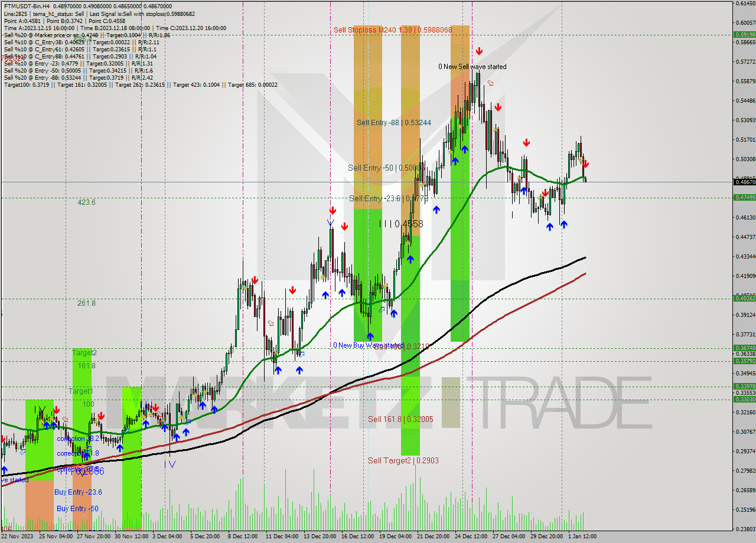Click the red 'Sell Stoploss M240' label
Viewport: 756px width, 543px height.
tap(393, 30)
